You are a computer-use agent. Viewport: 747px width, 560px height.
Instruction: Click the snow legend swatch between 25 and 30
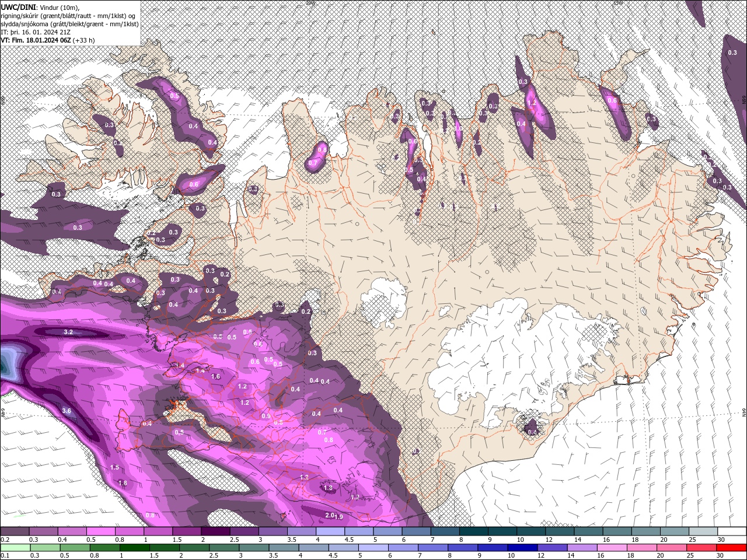coord(703,531)
